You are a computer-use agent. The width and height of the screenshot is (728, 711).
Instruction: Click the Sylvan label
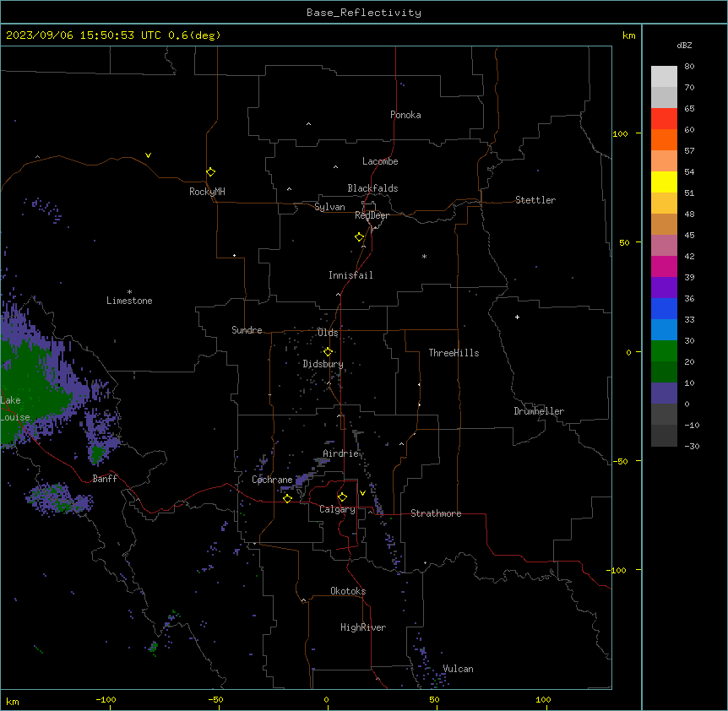pos(329,207)
